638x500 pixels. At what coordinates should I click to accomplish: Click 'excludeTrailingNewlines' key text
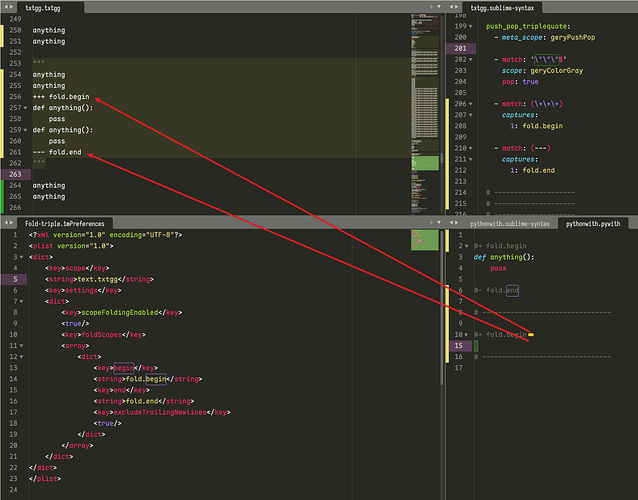pos(160,412)
